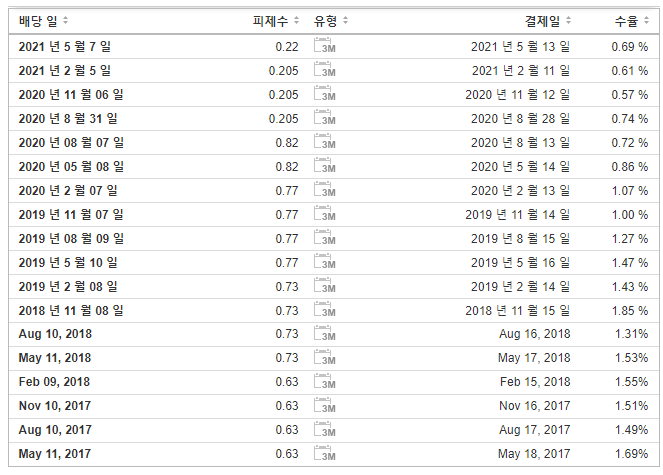Click the 피제수 column header
The height and width of the screenshot is (475, 663).
tap(270, 20)
